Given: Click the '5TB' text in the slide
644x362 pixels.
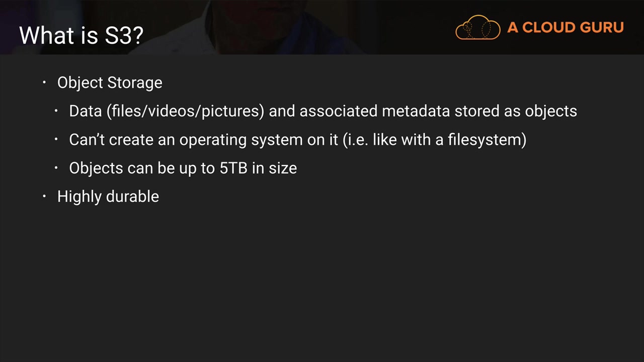Looking at the screenshot, I should click(x=233, y=168).
